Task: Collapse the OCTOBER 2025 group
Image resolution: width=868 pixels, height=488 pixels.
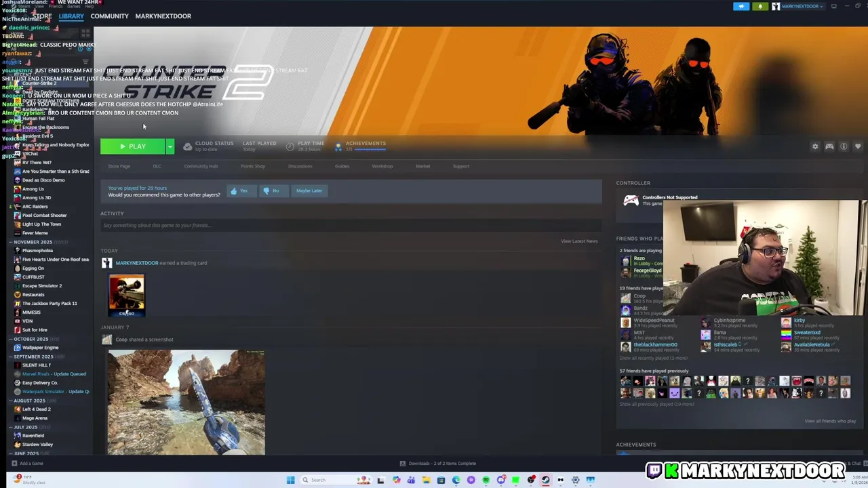Action: [x=31, y=339]
